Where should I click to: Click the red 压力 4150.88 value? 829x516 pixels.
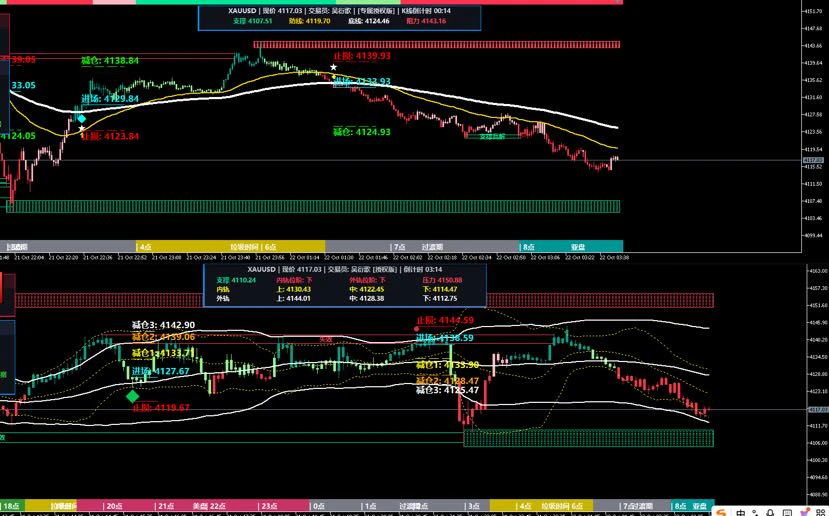point(442,280)
